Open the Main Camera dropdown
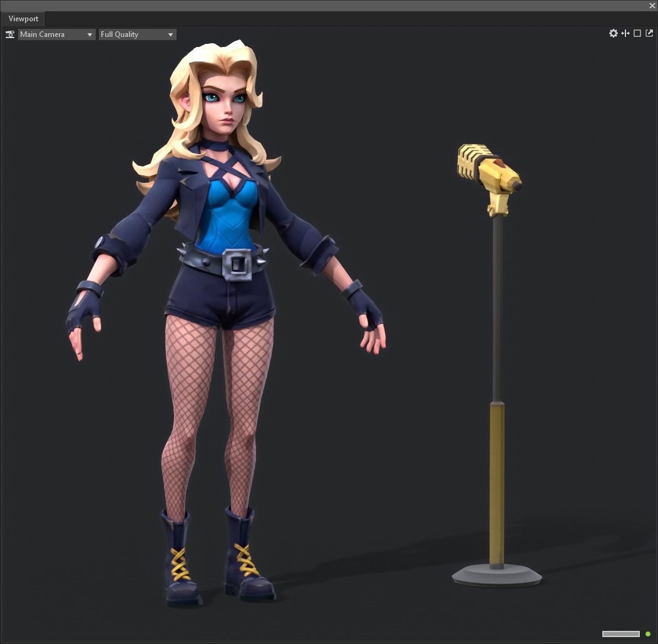 (56, 34)
